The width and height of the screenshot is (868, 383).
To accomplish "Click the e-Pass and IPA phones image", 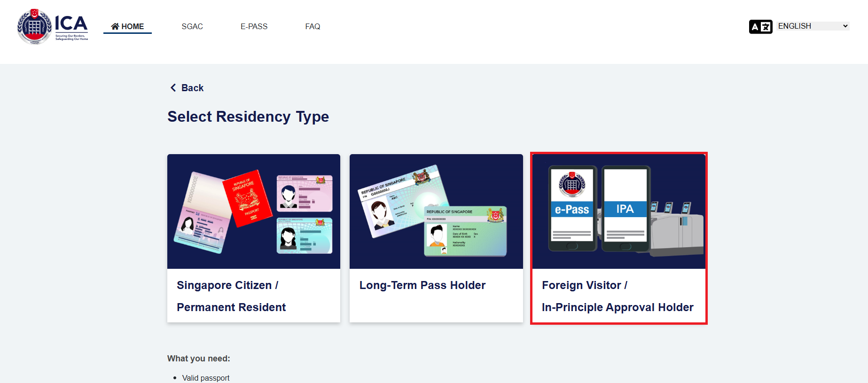I will tap(619, 211).
